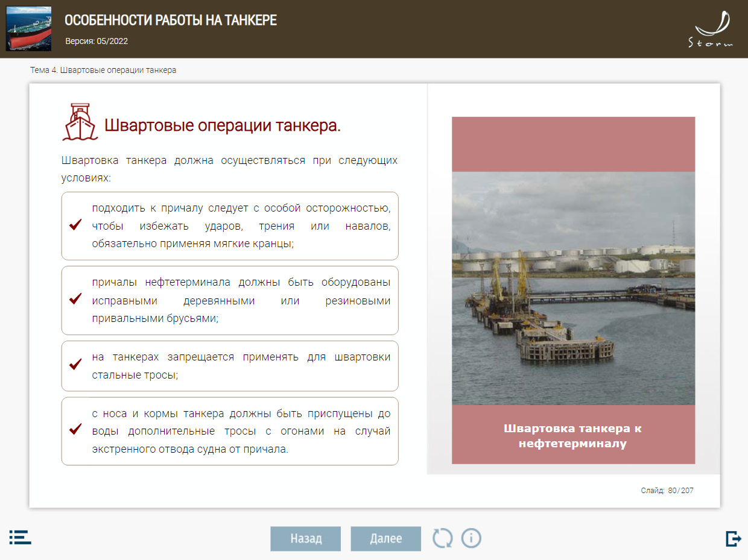Click the reload slide circular arrows icon
Screen dimensions: 748x560
tap(442, 538)
